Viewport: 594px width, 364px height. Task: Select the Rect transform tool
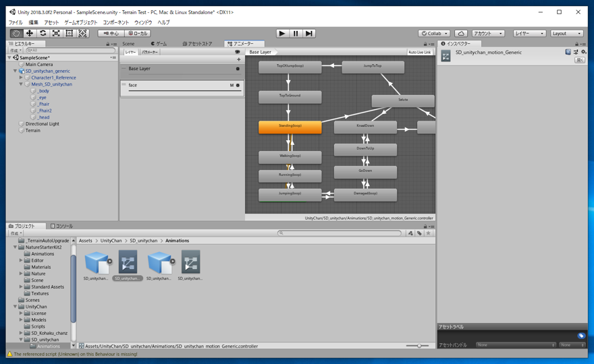[70, 33]
